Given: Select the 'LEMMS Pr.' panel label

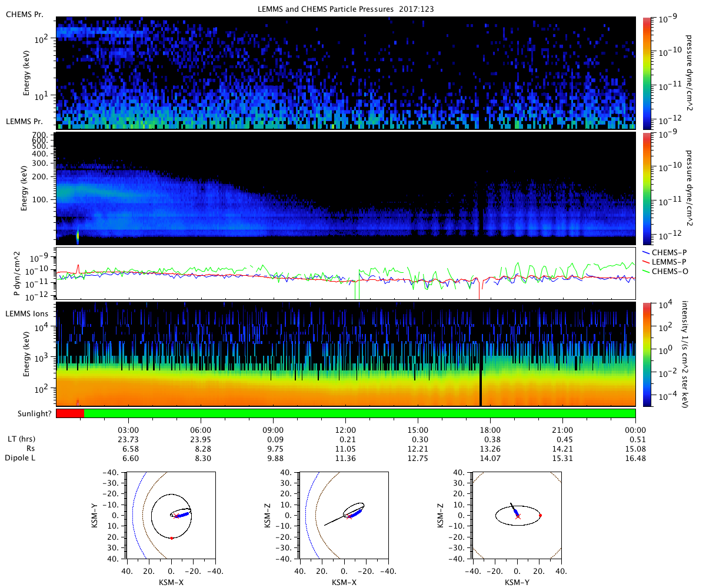Looking at the screenshot, I should tap(23, 122).
